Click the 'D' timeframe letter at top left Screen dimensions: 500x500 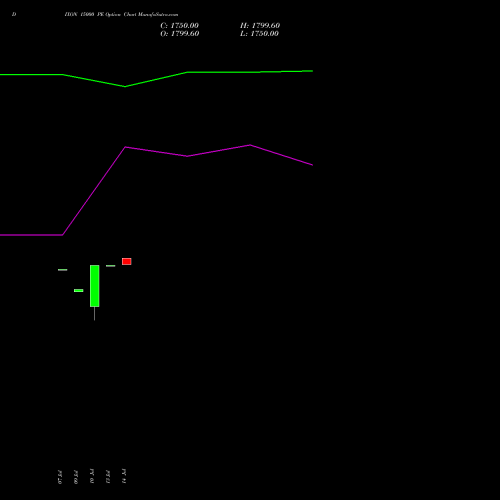[x=14, y=15]
